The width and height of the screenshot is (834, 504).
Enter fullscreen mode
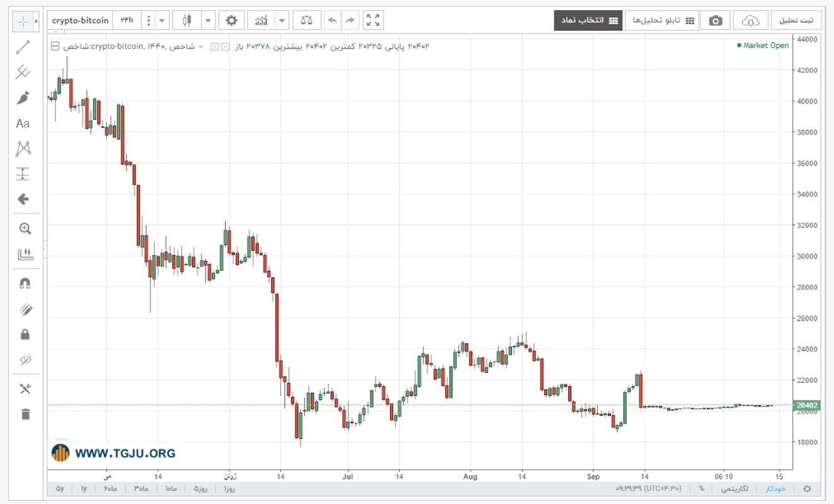[x=373, y=21]
